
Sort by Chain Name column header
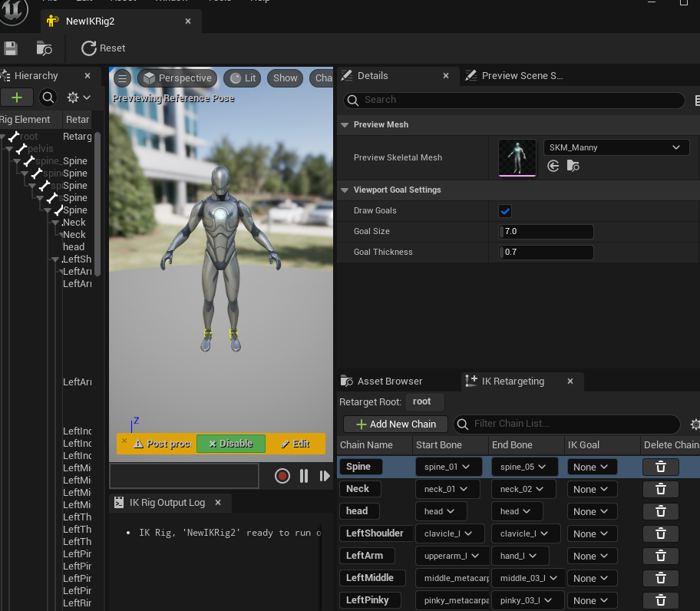[366, 445]
